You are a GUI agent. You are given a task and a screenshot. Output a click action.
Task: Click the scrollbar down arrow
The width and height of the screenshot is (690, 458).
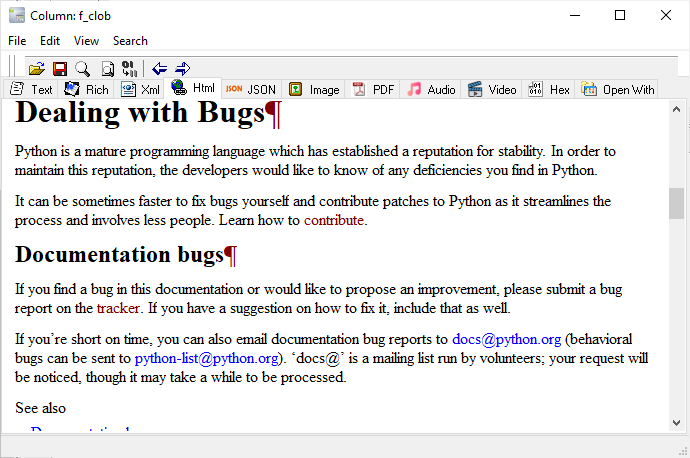click(676, 423)
